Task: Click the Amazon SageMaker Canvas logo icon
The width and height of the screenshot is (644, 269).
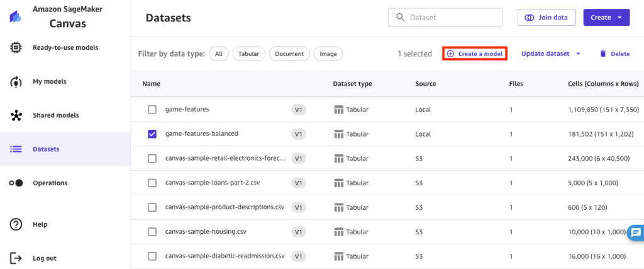Action: click(15, 17)
